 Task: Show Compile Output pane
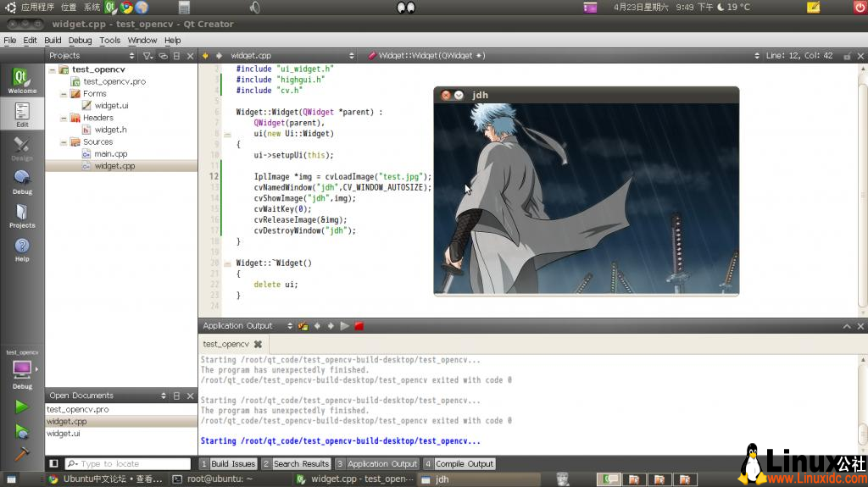(459, 464)
